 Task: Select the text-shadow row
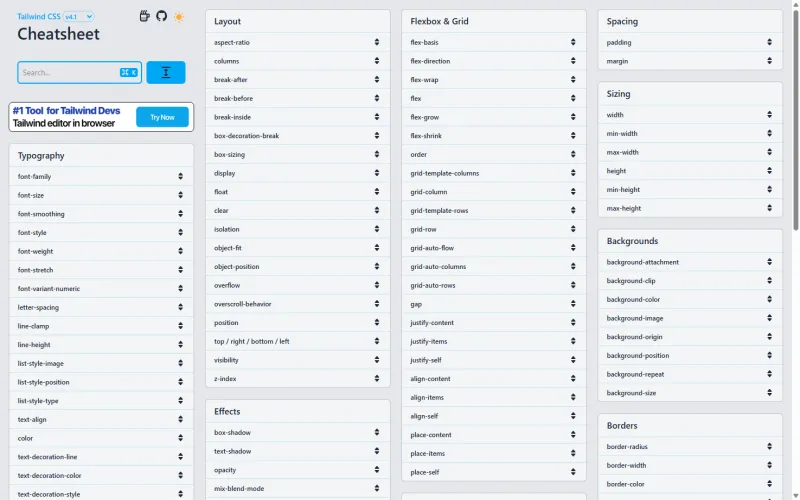point(298,451)
